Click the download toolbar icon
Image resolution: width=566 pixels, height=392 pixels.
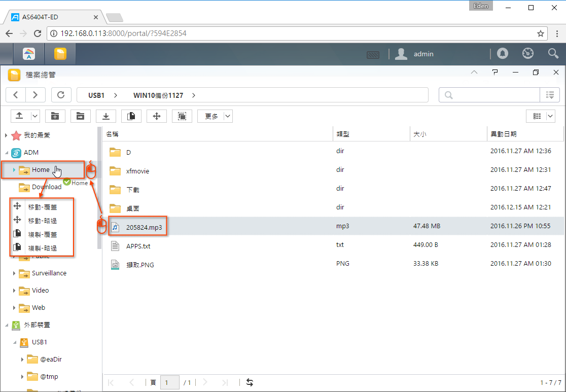[106, 116]
